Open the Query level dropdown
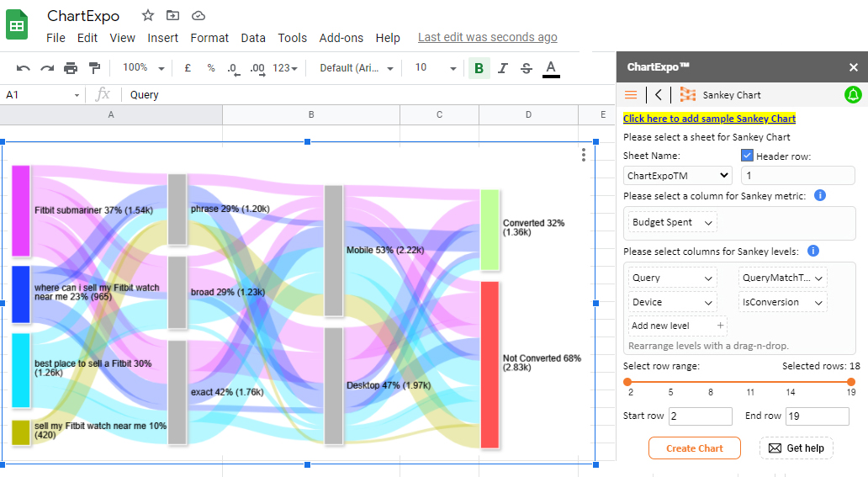Viewport: 868px width, 477px height. click(x=673, y=278)
